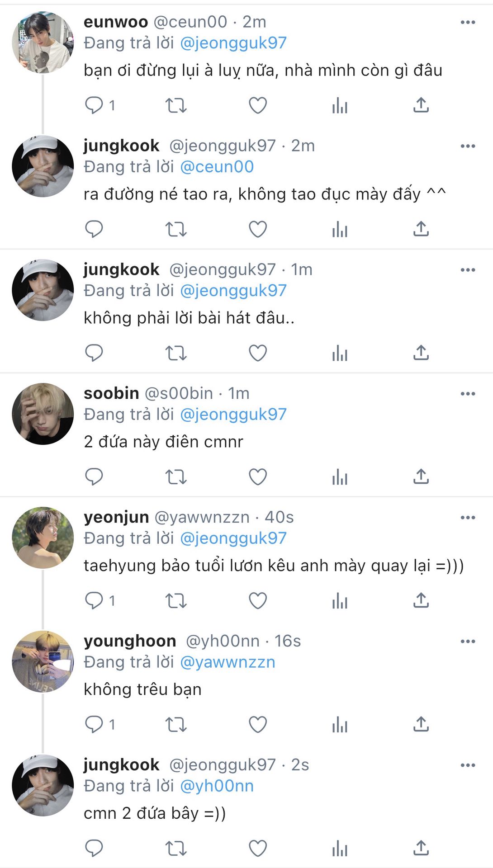Retweet jungkook's "cmn 2 đứa bây" tweet
Image resolution: width=493 pixels, height=868 pixels.
pyautogui.click(x=175, y=849)
